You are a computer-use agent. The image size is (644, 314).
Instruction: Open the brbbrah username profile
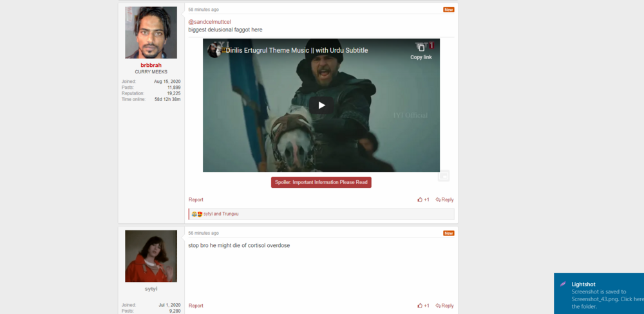click(x=151, y=65)
